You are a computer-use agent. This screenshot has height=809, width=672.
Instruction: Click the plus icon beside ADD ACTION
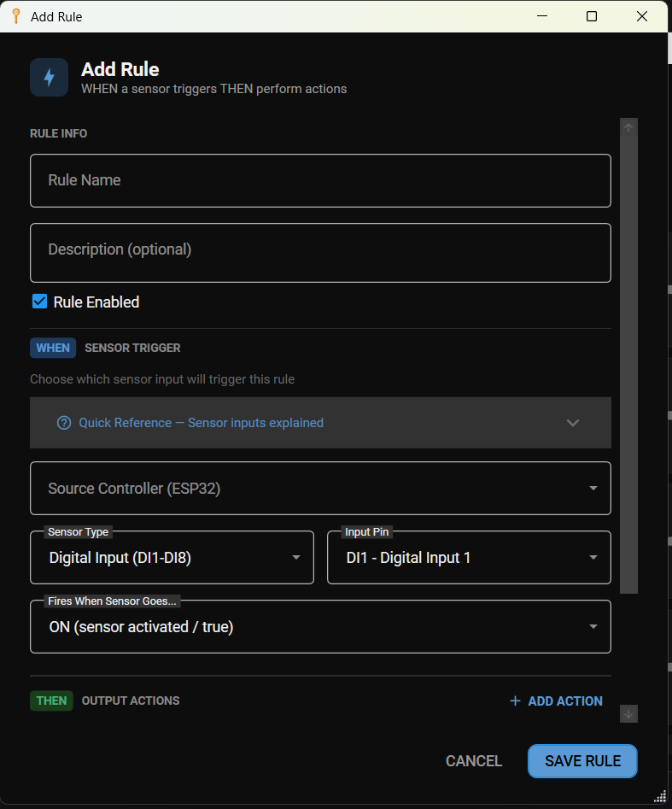pos(515,701)
